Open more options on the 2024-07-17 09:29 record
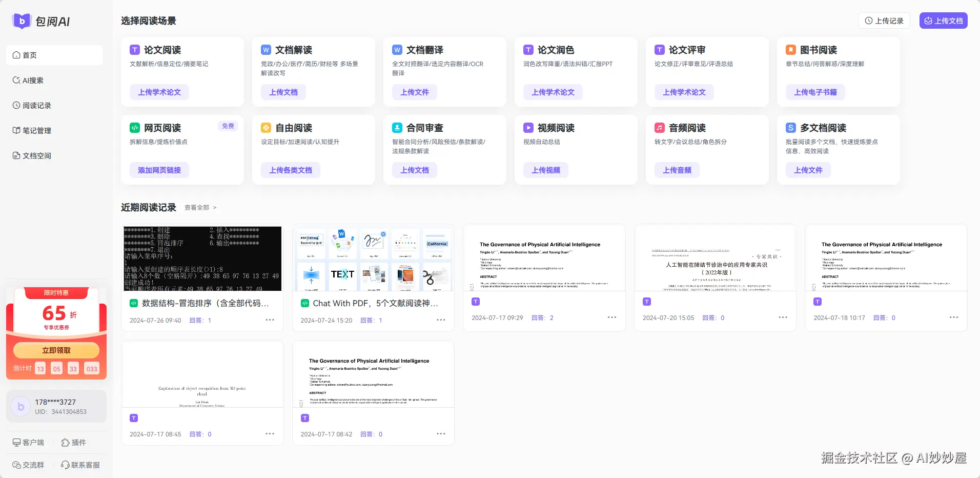The width and height of the screenshot is (980, 478). 612,317
